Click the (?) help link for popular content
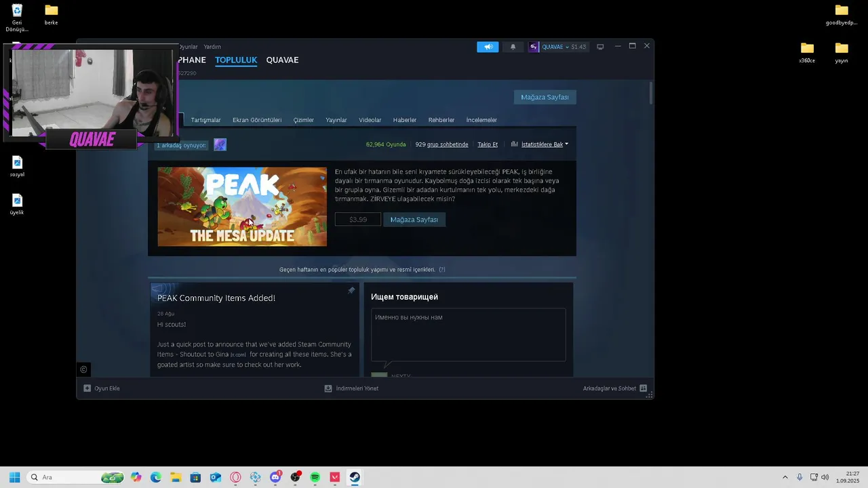 point(442,270)
